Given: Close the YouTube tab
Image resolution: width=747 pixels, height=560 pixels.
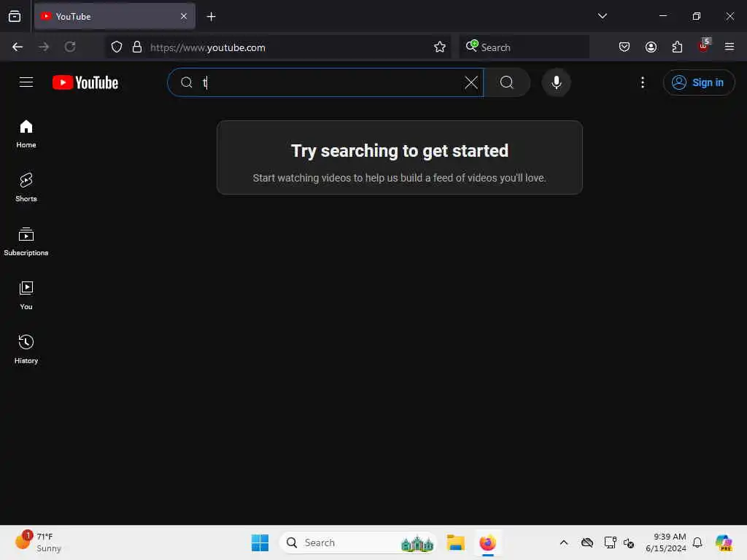Looking at the screenshot, I should 183,16.
